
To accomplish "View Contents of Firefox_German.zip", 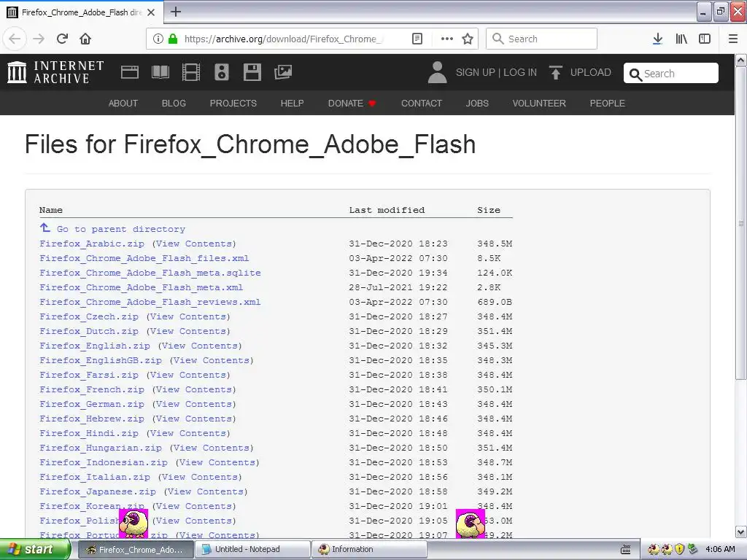I will pyautogui.click(x=194, y=404).
